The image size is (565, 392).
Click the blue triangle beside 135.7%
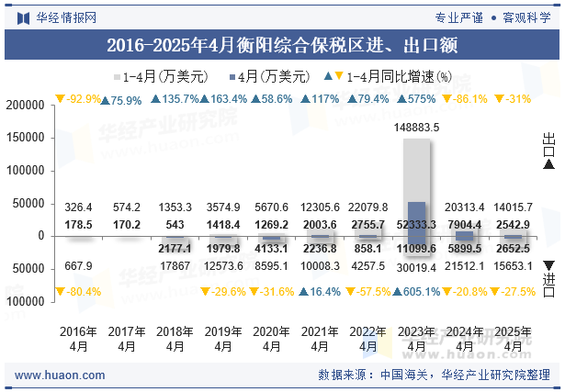tap(155, 98)
